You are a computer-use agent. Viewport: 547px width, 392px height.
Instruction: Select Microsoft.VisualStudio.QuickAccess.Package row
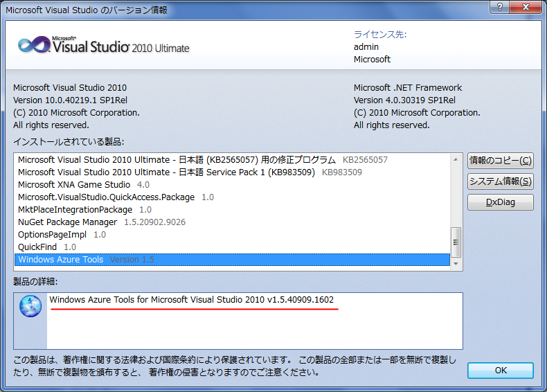tap(232, 197)
